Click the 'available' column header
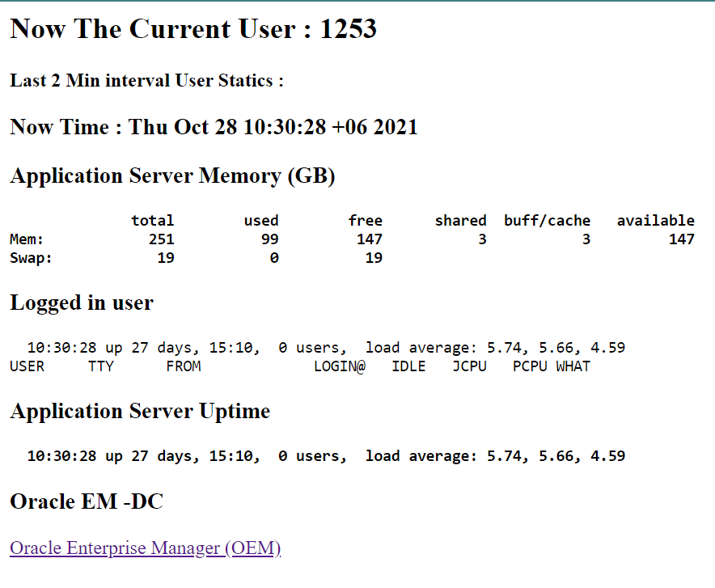The image size is (715, 588). [656, 220]
